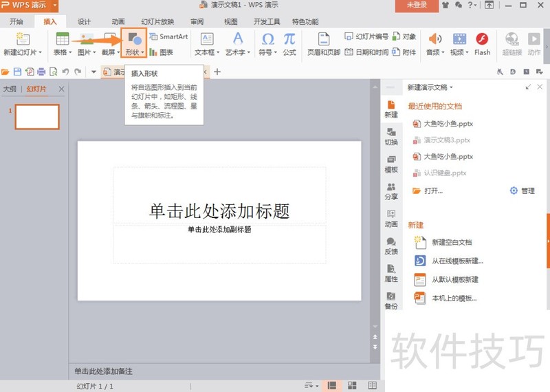Insert a Flash animation
The image size is (550, 392).
pyautogui.click(x=483, y=43)
